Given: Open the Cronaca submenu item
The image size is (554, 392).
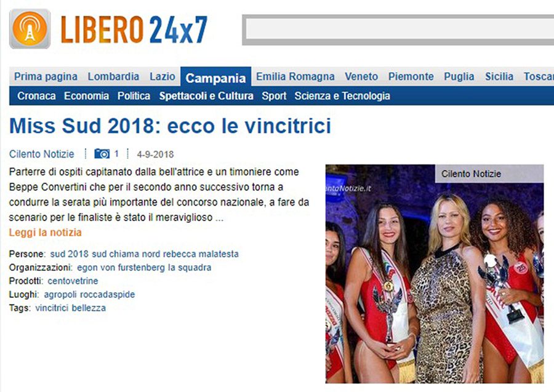Looking at the screenshot, I should pos(36,96).
